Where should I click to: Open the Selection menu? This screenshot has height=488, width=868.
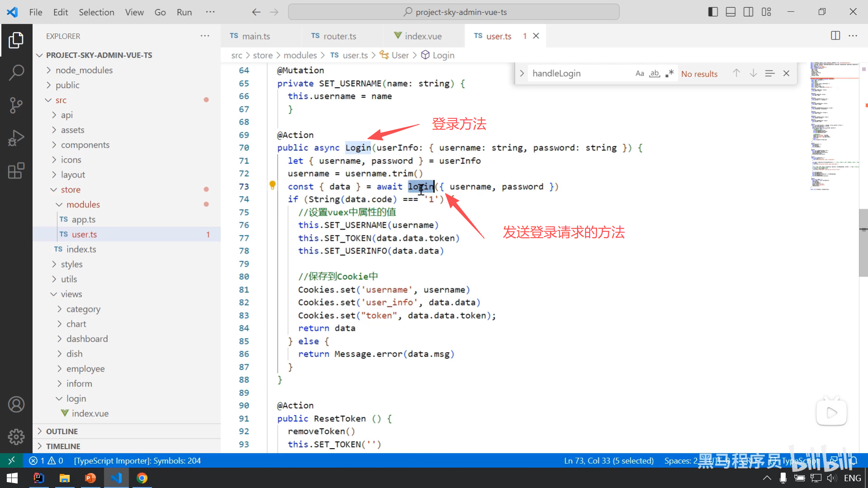pyautogui.click(x=96, y=12)
